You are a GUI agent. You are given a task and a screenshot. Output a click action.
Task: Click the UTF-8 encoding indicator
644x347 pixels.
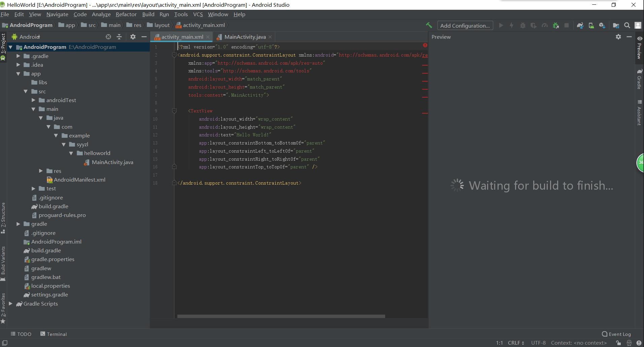(538, 343)
